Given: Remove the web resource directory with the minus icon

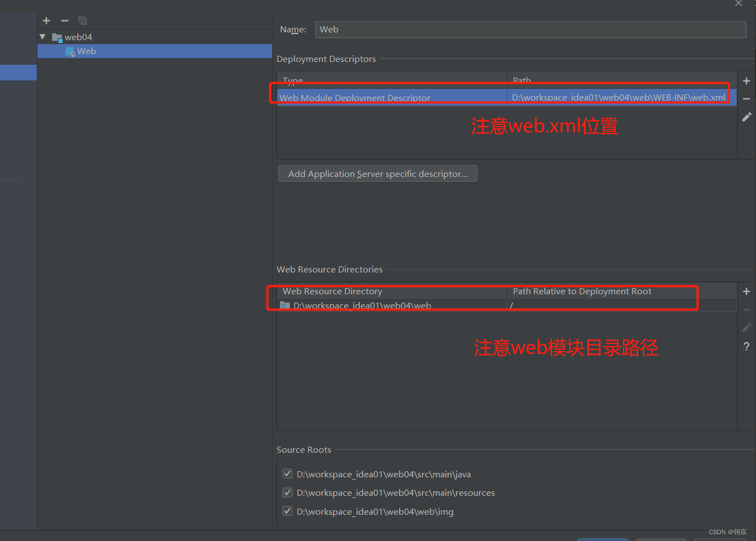Looking at the screenshot, I should 747,310.
